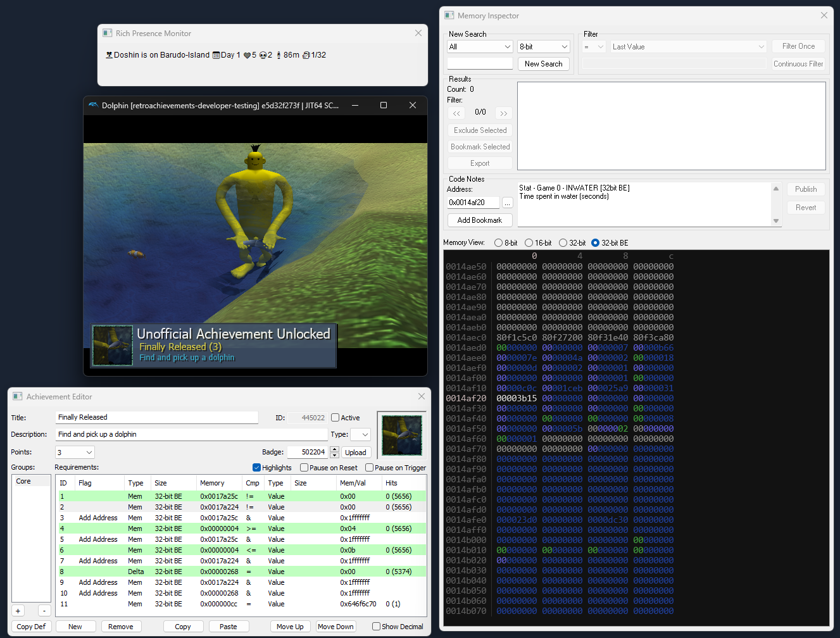
Task: Click the Bookmark Selected button
Action: pos(480,147)
